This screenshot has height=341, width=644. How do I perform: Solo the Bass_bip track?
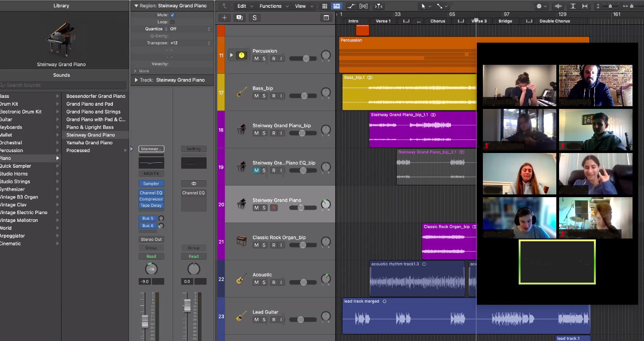pos(264,96)
